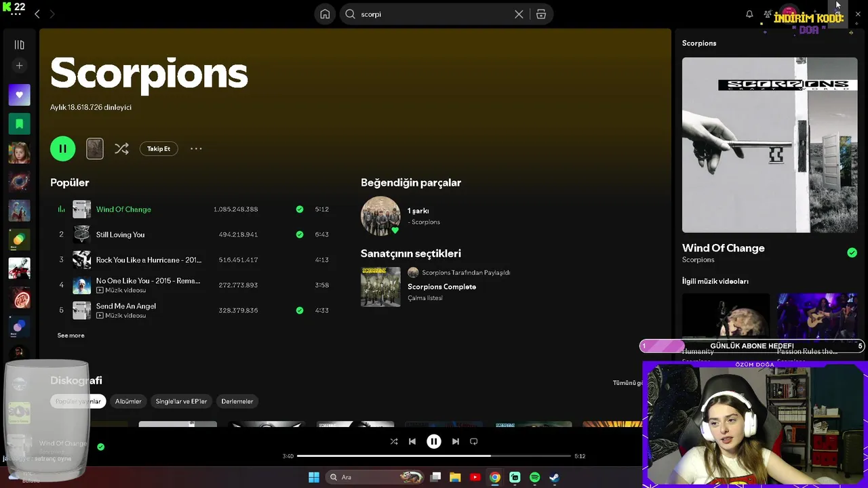Click the search box containing "scorpi"
This screenshot has height=488, width=868.
(x=434, y=14)
